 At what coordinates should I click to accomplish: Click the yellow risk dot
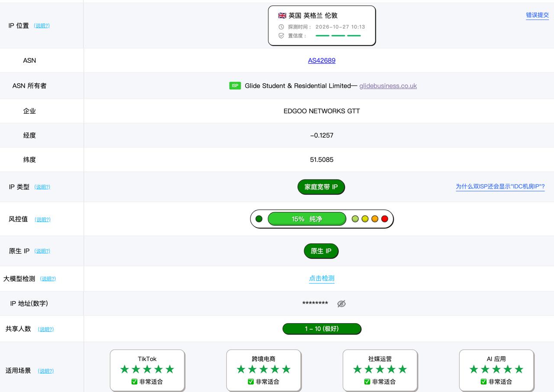tap(365, 219)
